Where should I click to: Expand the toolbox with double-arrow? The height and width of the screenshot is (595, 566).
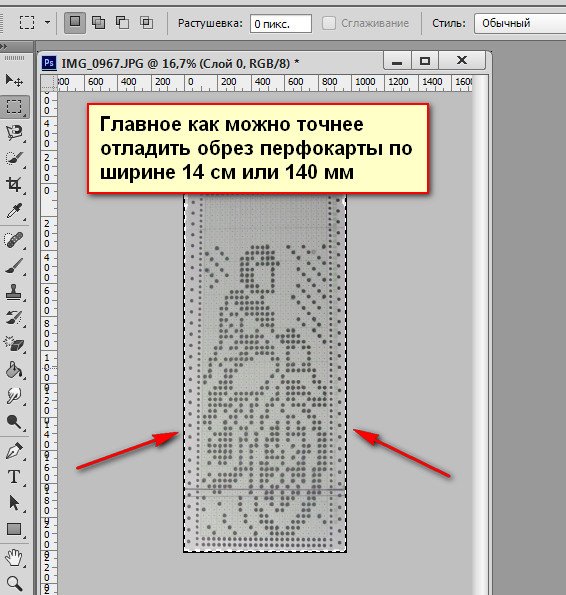(x=3, y=46)
